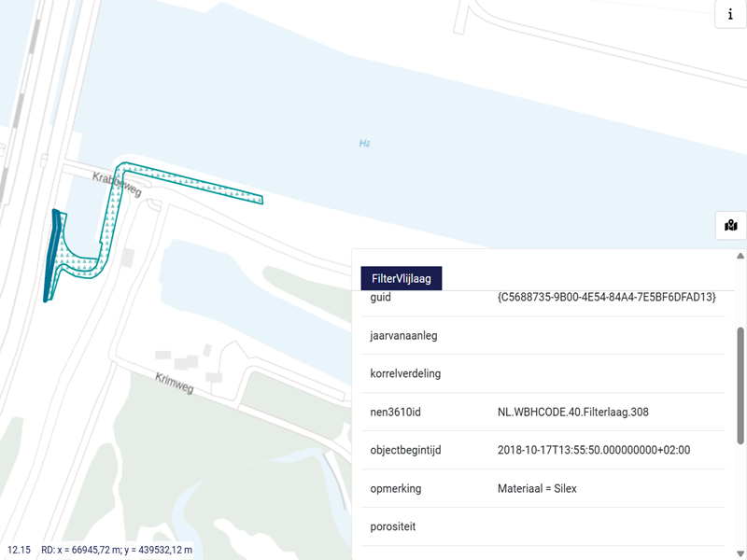
Task: Click the Hz water label
Action: (x=365, y=143)
